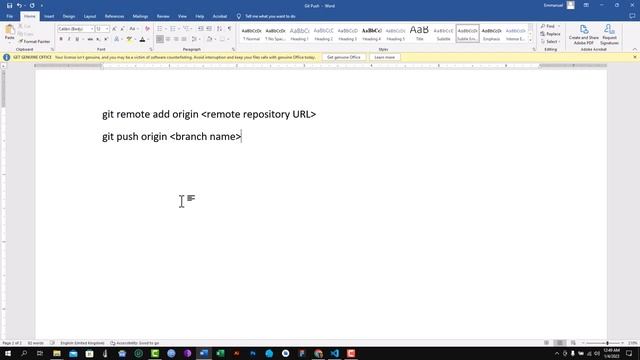Open Comments pane icon at top right

click(632, 16)
